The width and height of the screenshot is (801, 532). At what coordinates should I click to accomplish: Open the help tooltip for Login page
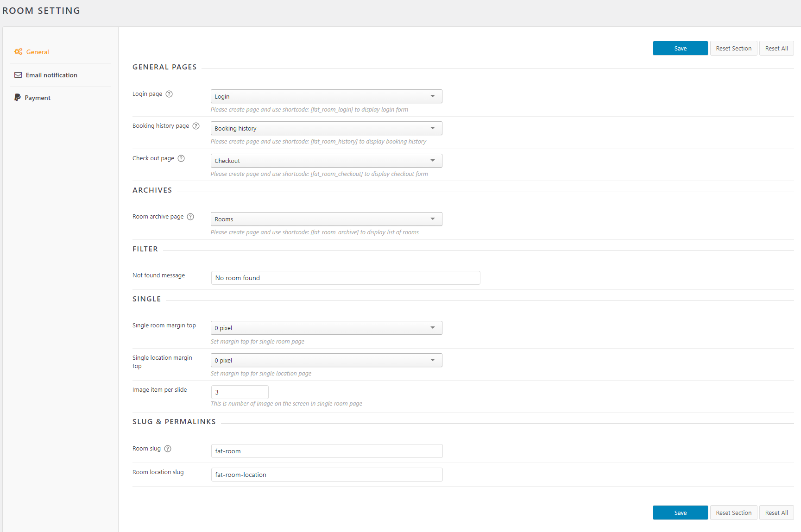[169, 94]
